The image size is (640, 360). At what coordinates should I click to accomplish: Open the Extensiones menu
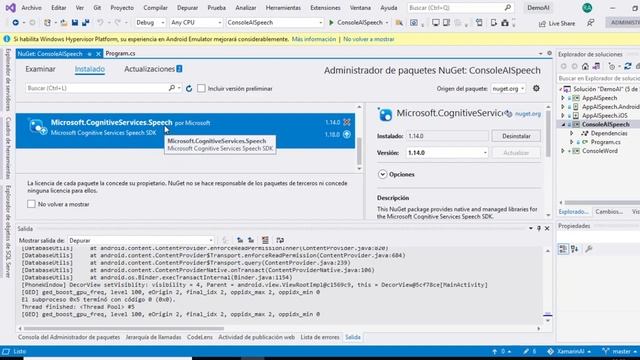[325, 8]
